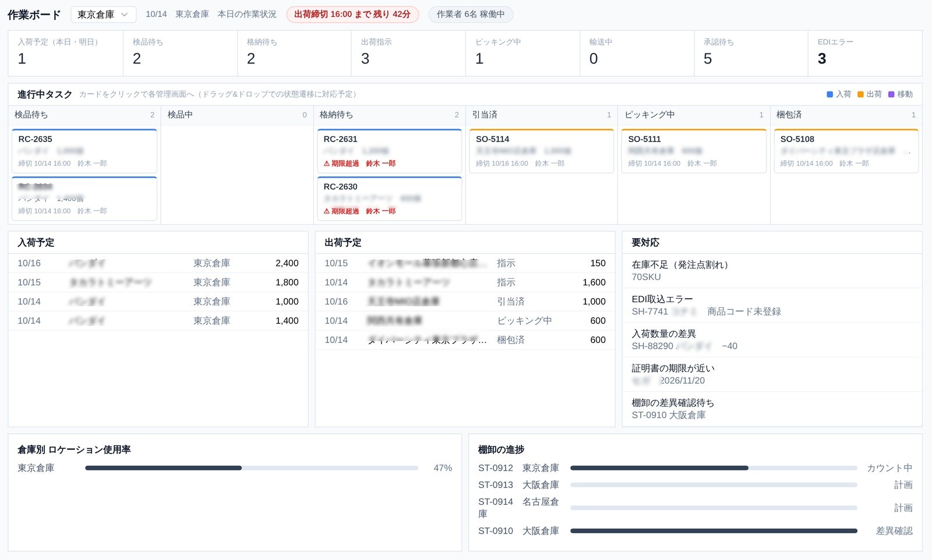The height and width of the screenshot is (560, 932).
Task: Open the ピッキング中 summary tile
Action: pyautogui.click(x=523, y=54)
